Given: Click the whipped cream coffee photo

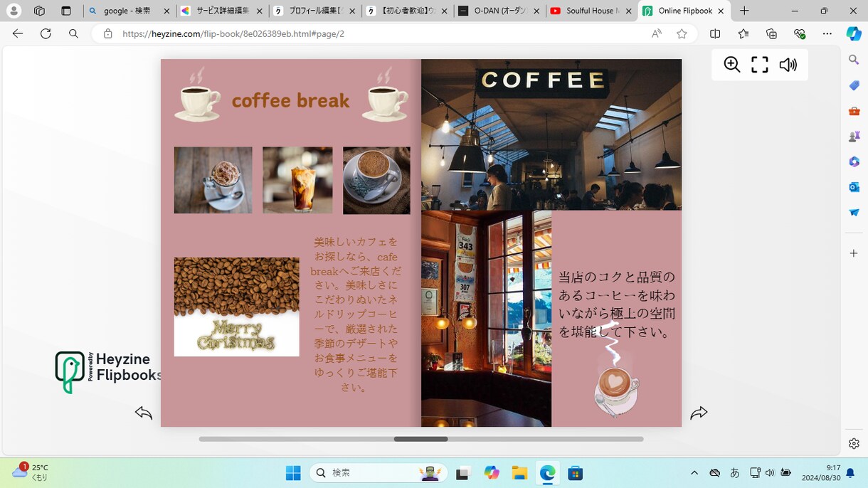Looking at the screenshot, I should [x=213, y=180].
